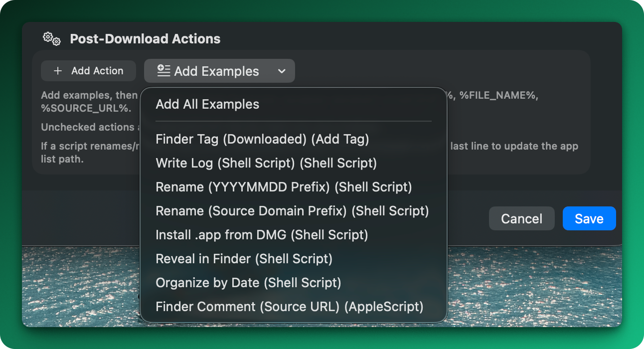Viewport: 644px width, 349px height.
Task: Click the plus icon in Add Action
Action: [x=58, y=71]
